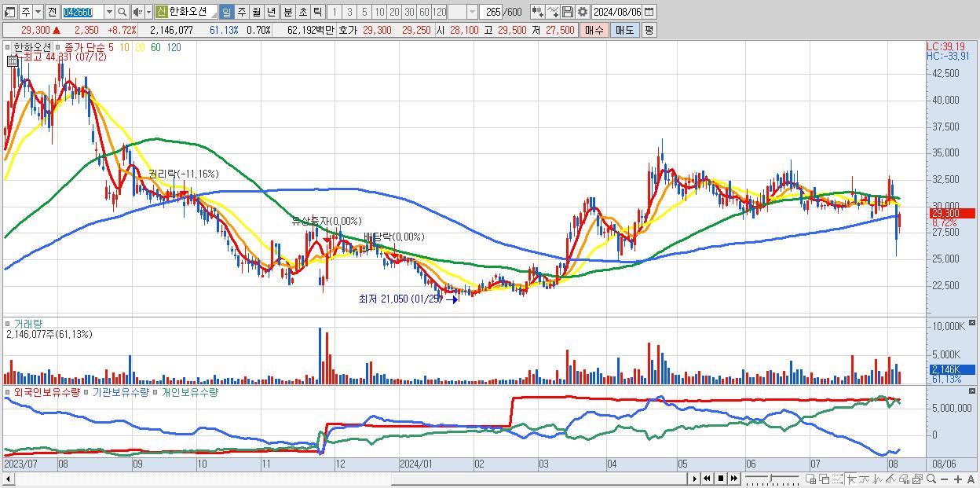Select the 60 interval button

424,12
